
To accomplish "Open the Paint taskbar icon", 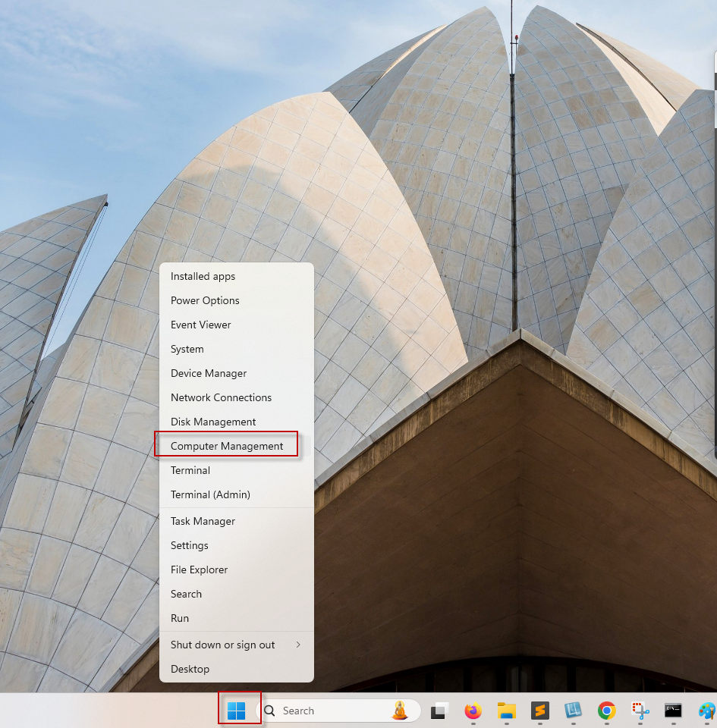I will tap(707, 711).
